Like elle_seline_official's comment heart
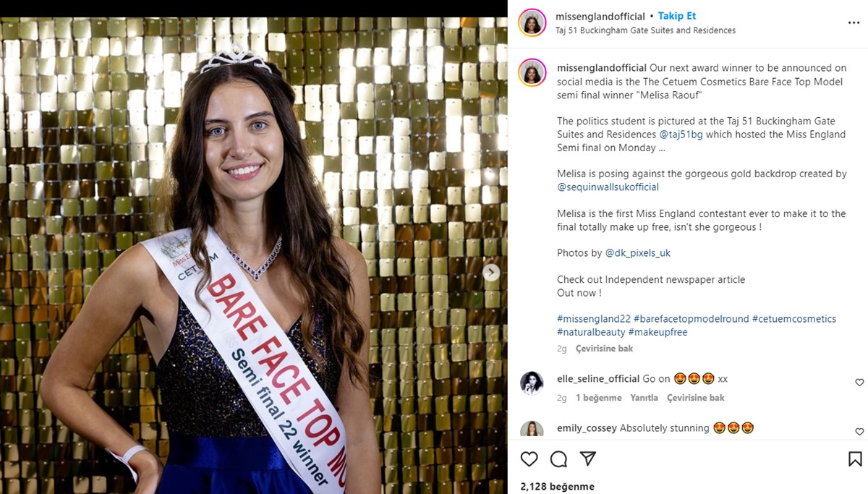868x494 pixels. point(859,383)
